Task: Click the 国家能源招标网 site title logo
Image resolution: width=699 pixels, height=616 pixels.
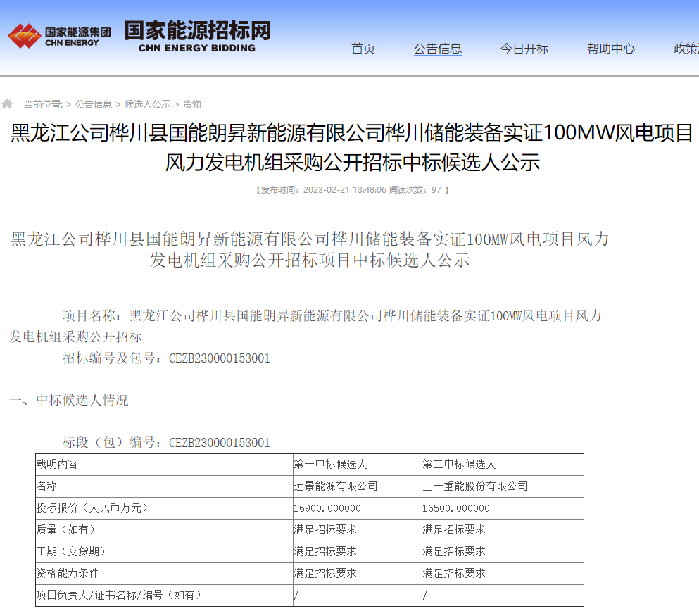Action: 198,37
